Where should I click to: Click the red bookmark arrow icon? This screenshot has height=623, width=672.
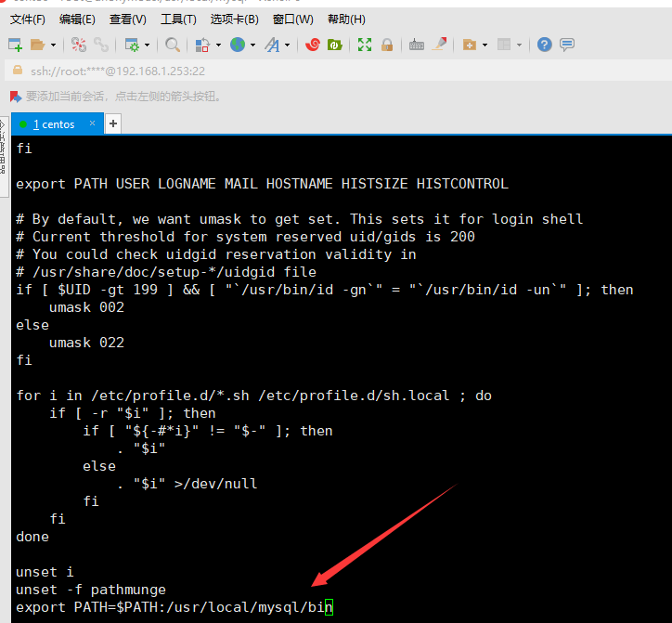coord(16,97)
